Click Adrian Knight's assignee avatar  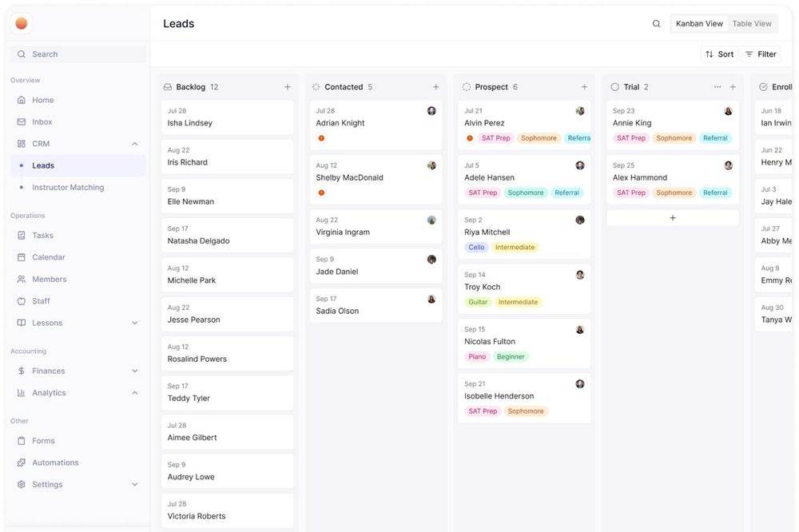(x=431, y=111)
